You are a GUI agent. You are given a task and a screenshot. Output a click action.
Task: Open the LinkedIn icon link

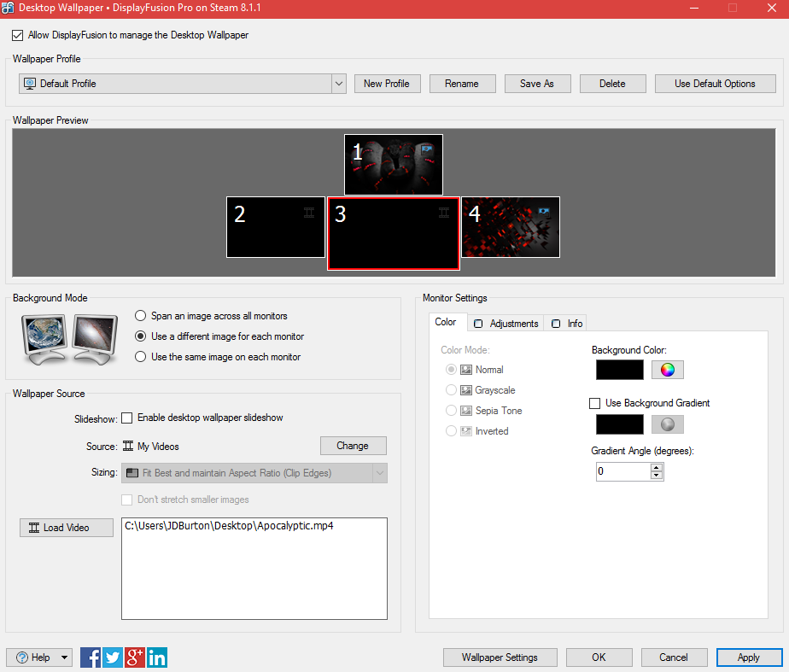coord(157,657)
